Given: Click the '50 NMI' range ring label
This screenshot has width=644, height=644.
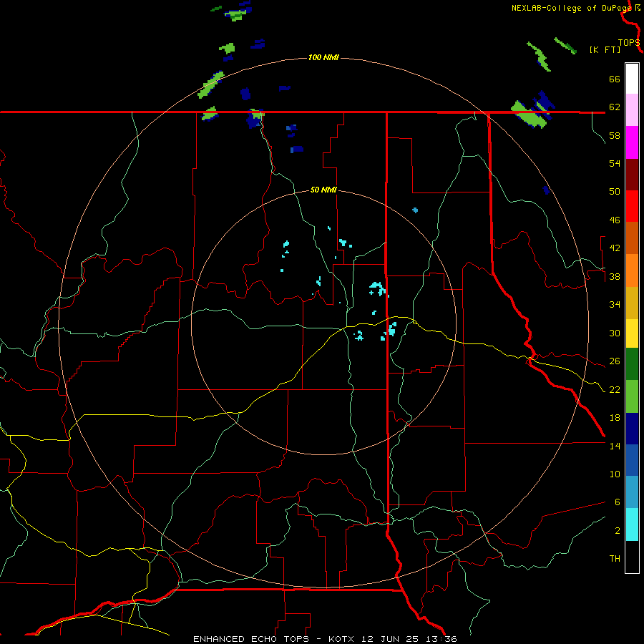Looking at the screenshot, I should point(323,190).
